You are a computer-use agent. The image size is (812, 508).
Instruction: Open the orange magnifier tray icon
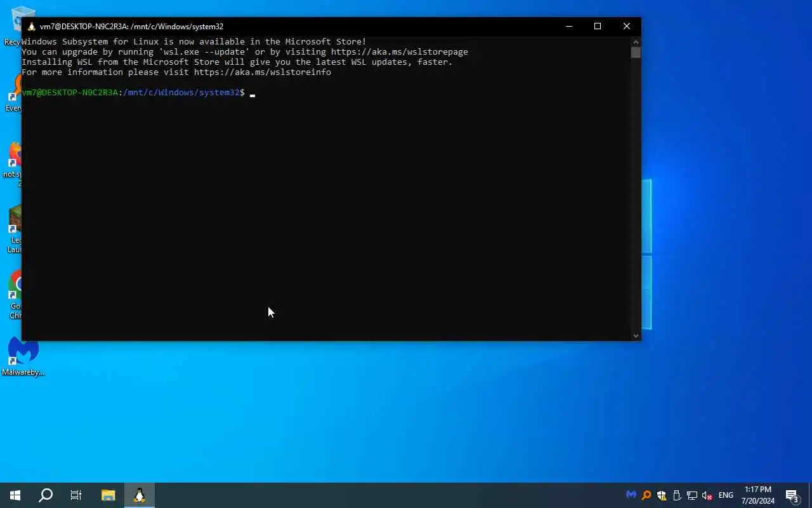click(x=646, y=495)
